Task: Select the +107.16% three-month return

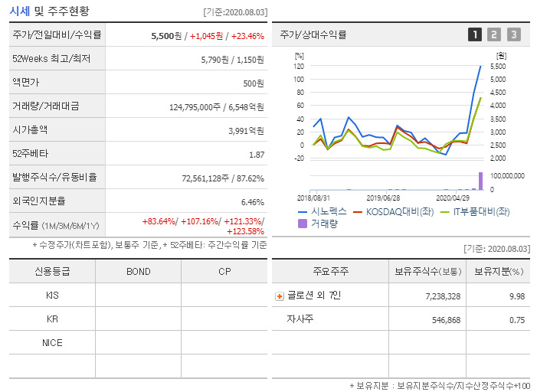Action: click(200, 221)
